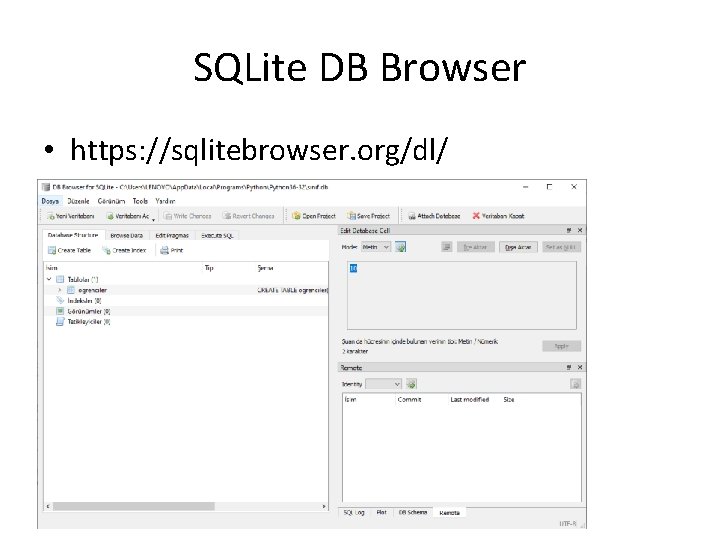
Task: Select the Tablolar tree item
Action: click(x=83, y=279)
